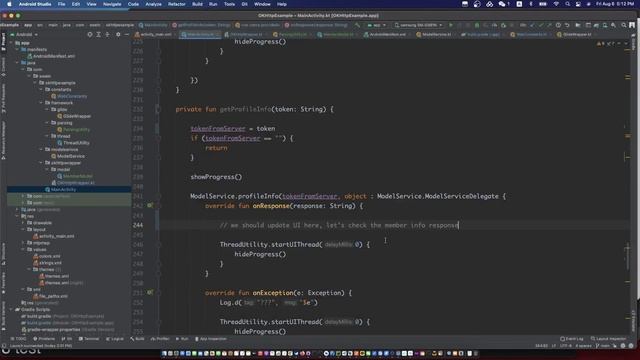640x360 pixels.
Task: Click the Debug app bug icon
Action: (x=476, y=25)
